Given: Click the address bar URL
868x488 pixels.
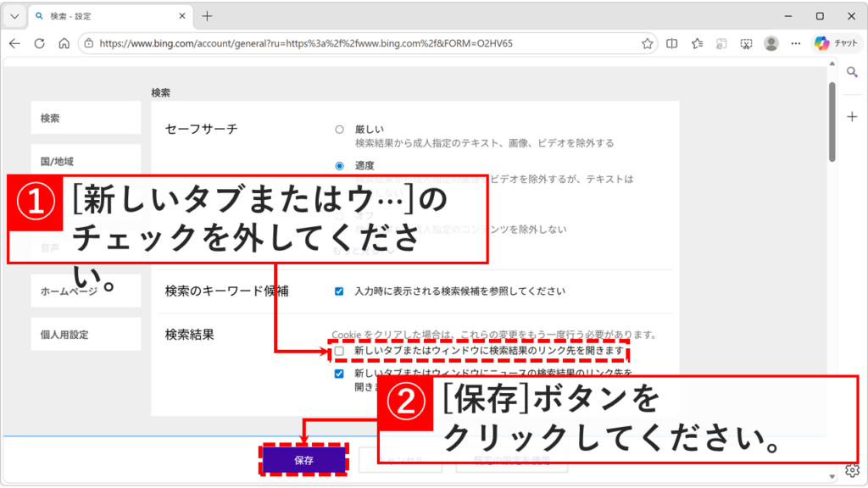Looking at the screenshot, I should [305, 43].
